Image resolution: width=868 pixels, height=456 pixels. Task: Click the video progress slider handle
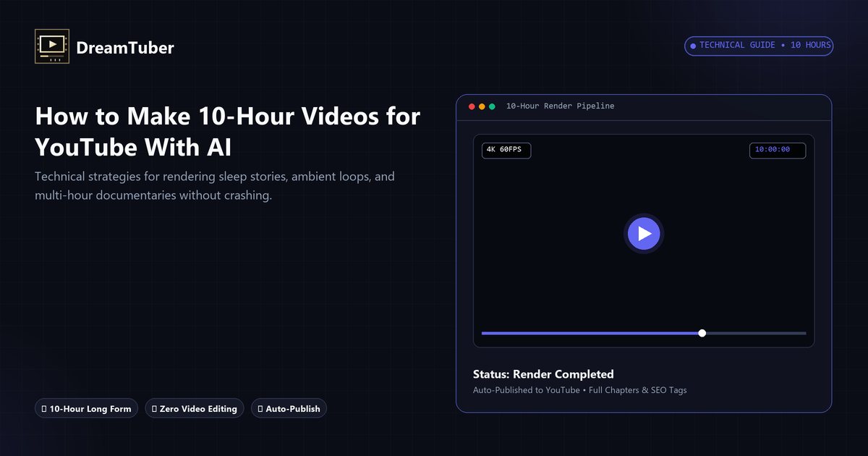click(702, 333)
